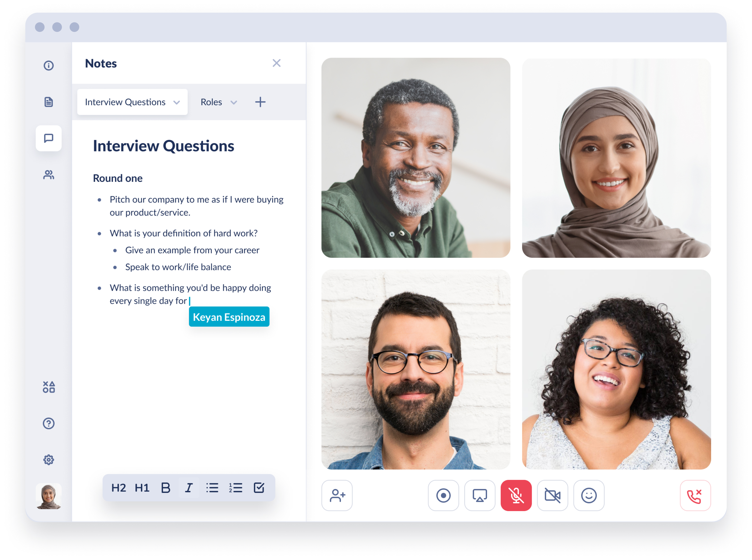752x560 pixels.
Task: Open the chat bubble icon in the sidebar
Action: (x=48, y=138)
